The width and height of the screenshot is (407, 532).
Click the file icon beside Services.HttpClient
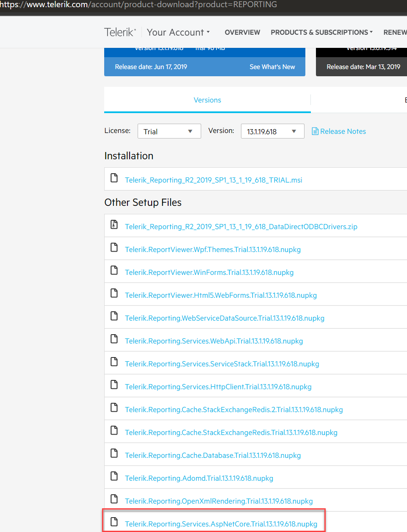click(x=114, y=385)
